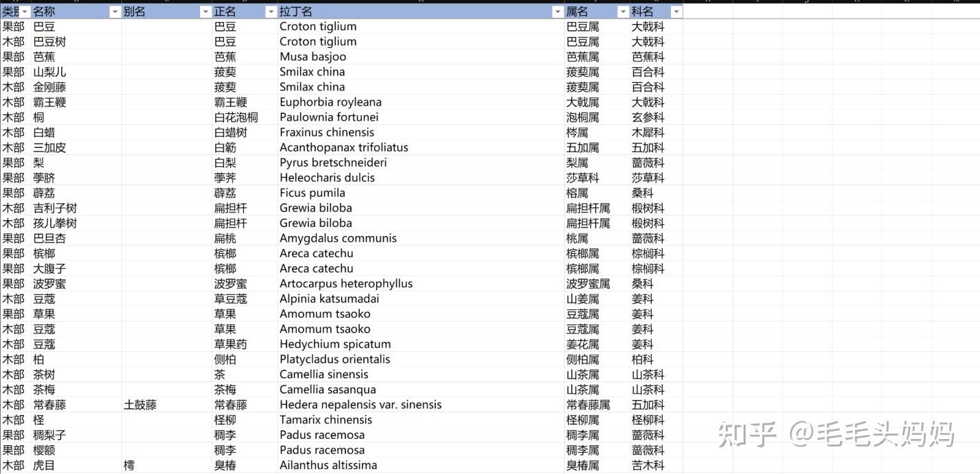
Task: Select the 山梨儿 name cell
Action: 76,72
